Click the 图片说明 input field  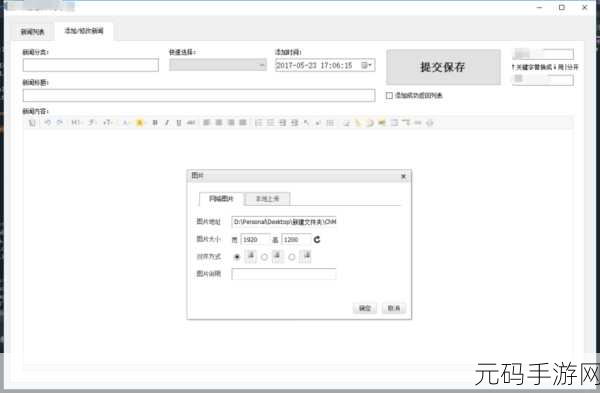[284, 274]
